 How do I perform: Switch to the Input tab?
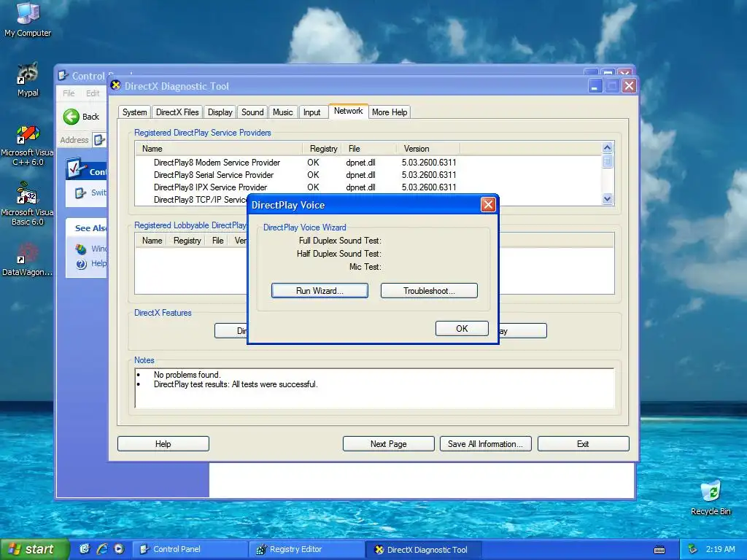click(311, 112)
